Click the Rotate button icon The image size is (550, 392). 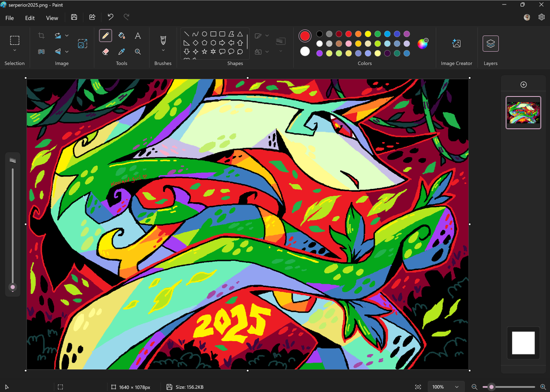pos(58,35)
